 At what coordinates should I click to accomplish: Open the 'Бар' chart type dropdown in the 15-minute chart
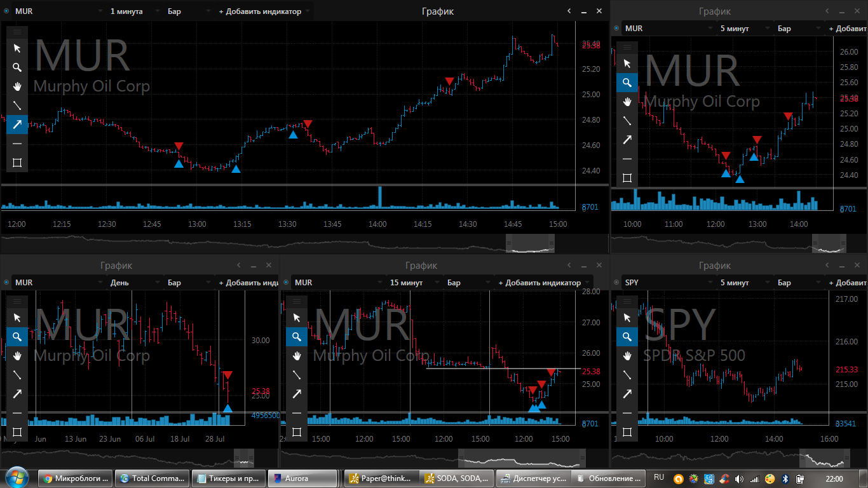[x=469, y=283]
